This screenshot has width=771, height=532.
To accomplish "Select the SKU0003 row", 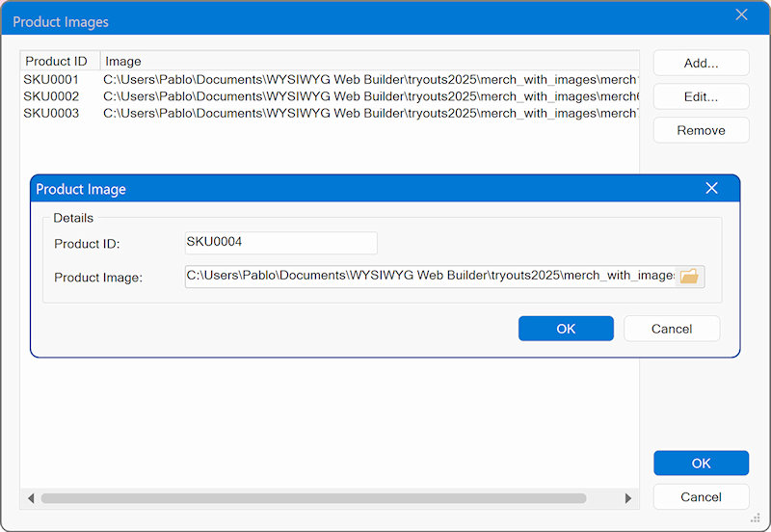I will pos(330,113).
